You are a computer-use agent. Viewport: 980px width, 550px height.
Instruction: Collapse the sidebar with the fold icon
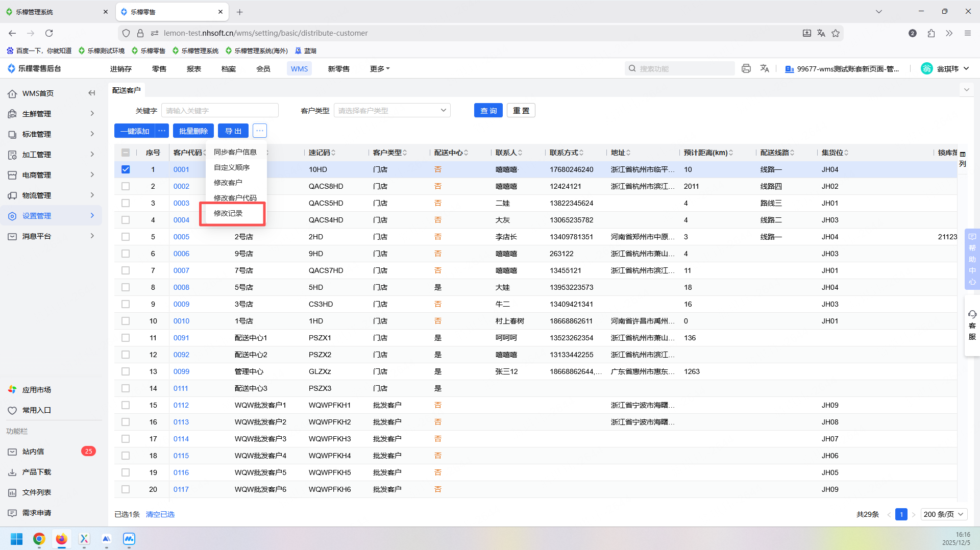(x=91, y=93)
